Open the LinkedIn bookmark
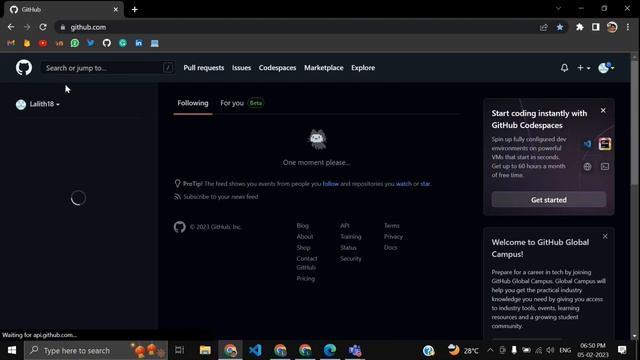 [139, 43]
